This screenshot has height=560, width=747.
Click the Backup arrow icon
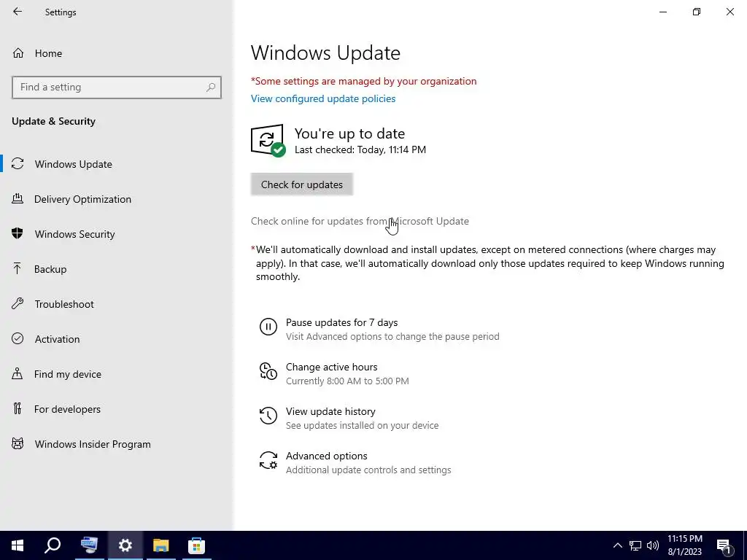click(x=18, y=268)
